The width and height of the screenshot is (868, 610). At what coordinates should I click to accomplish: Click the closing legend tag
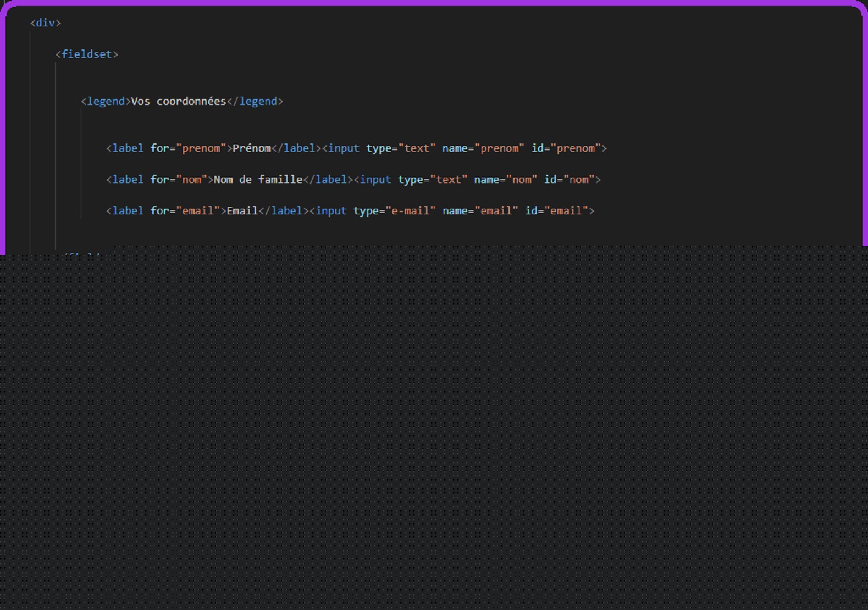(x=255, y=102)
